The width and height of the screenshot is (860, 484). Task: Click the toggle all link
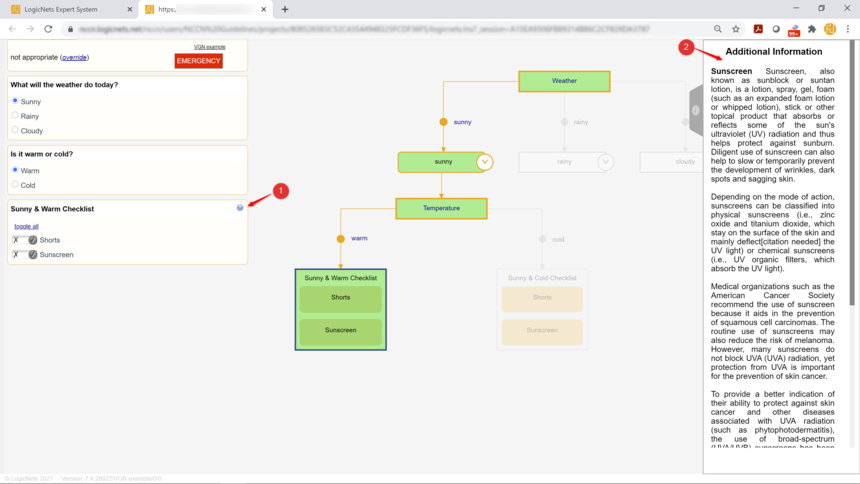click(26, 226)
